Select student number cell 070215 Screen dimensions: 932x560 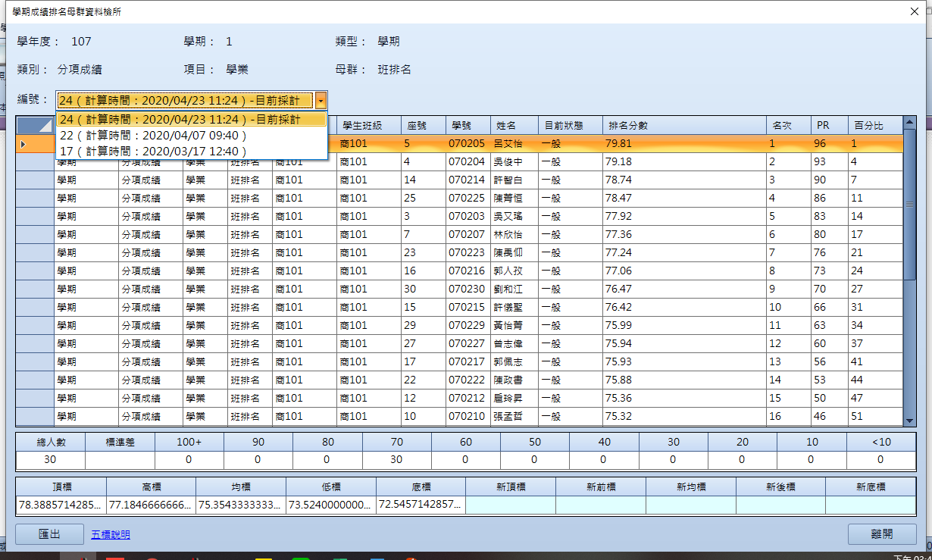pos(469,307)
